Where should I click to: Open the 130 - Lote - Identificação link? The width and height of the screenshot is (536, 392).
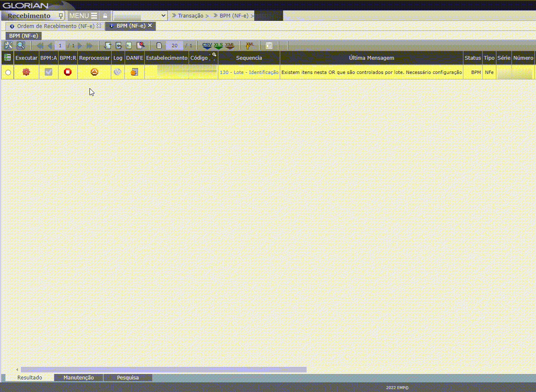click(249, 72)
